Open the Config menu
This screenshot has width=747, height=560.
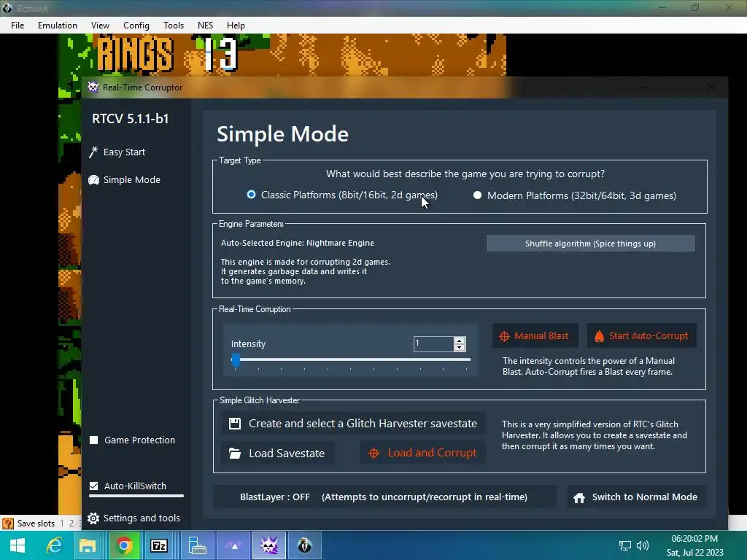[136, 26]
